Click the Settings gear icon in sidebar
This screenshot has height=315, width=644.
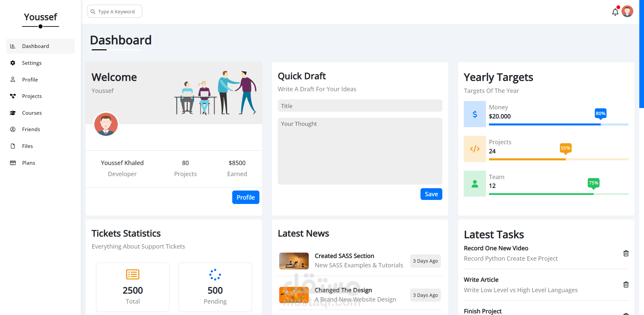13,63
